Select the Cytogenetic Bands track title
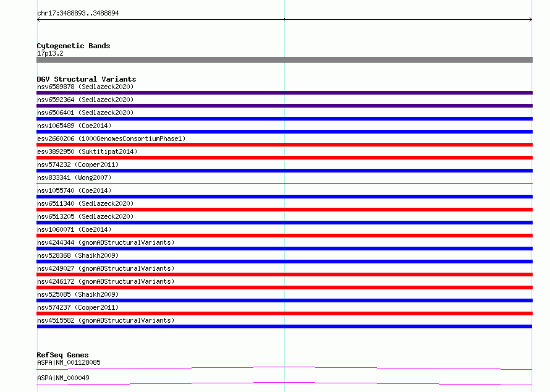The height and width of the screenshot is (392, 550). point(74,46)
